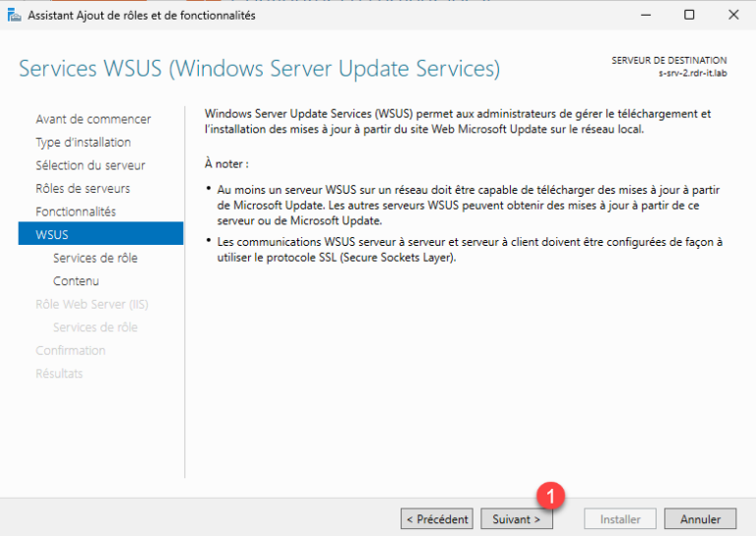Open Rôles de serveurs page
This screenshot has height=536, width=756.
click(83, 188)
